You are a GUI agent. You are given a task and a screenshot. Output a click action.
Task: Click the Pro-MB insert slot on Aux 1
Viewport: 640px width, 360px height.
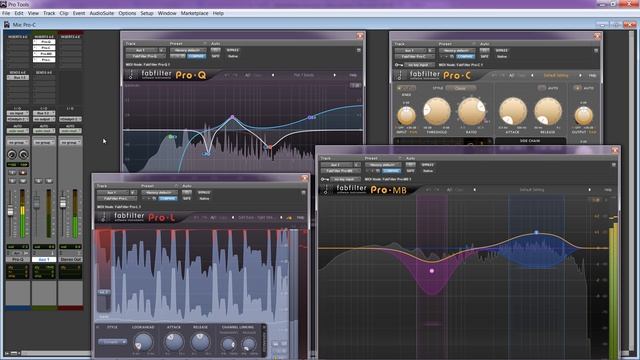(x=44, y=53)
